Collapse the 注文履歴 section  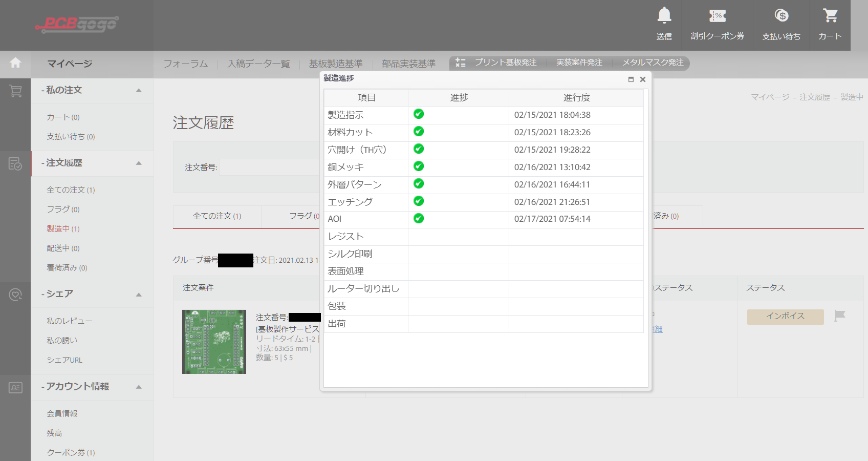[x=138, y=163]
